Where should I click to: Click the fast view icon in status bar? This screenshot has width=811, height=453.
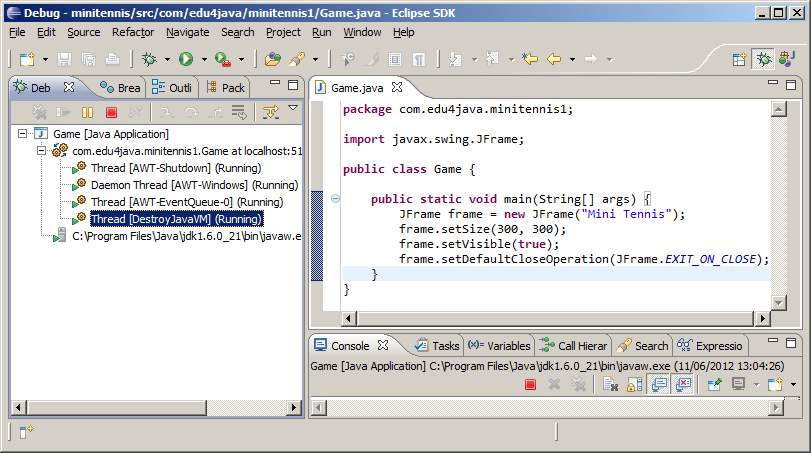[26, 431]
